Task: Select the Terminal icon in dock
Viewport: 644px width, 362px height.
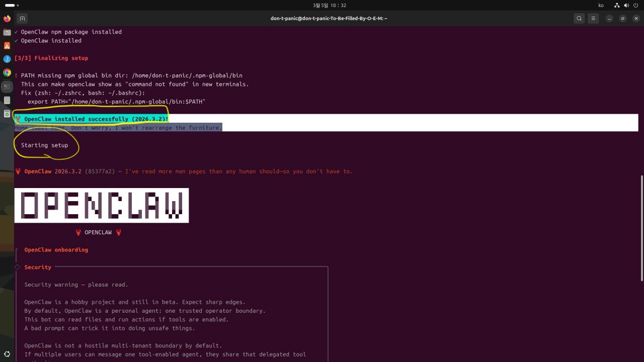Action: [x=7, y=86]
